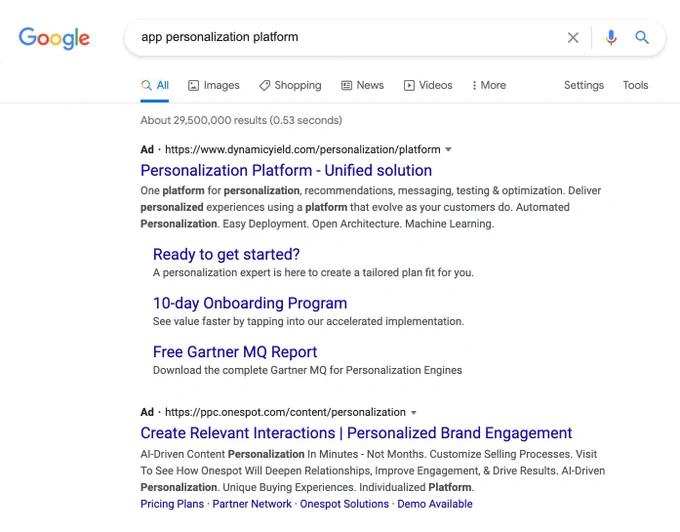Image resolution: width=680 pixels, height=532 pixels.
Task: Submit search with the magnifying glass icon
Action: pos(642,37)
